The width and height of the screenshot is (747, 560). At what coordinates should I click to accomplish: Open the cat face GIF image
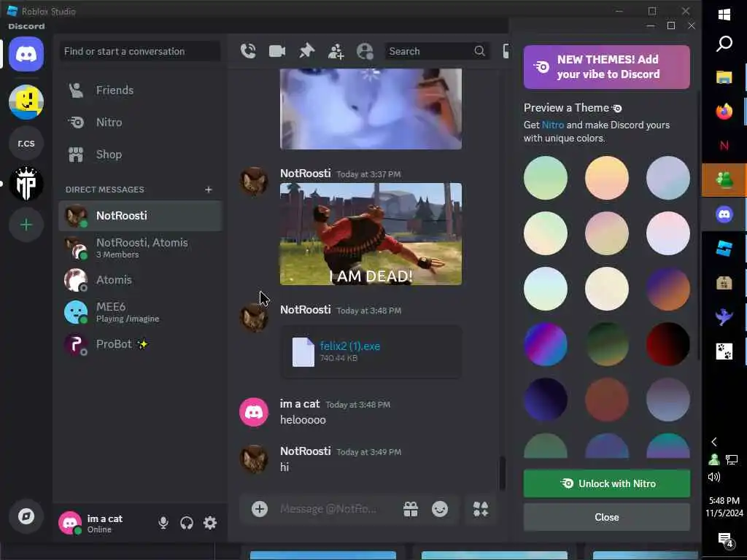click(x=371, y=109)
